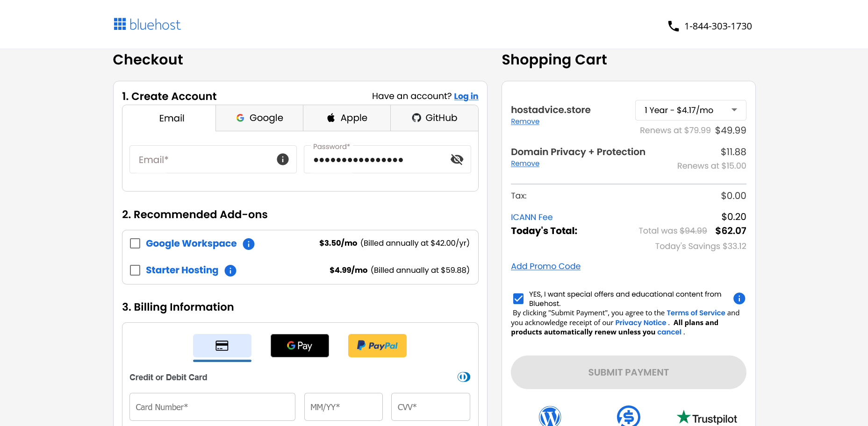
Task: Click the WordPress badge icon
Action: (550, 416)
